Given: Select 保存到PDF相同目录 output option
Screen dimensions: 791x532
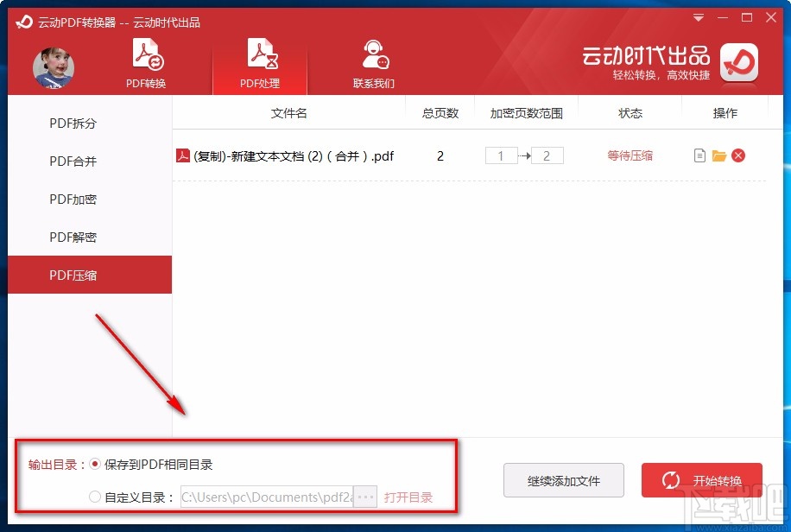Looking at the screenshot, I should click(95, 464).
